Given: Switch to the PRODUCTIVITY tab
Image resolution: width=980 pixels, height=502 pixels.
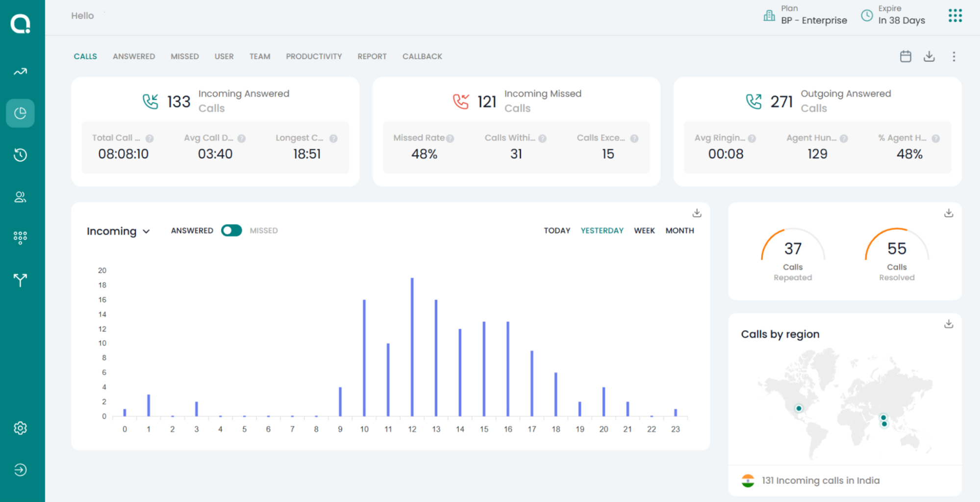Looking at the screenshot, I should (x=314, y=56).
